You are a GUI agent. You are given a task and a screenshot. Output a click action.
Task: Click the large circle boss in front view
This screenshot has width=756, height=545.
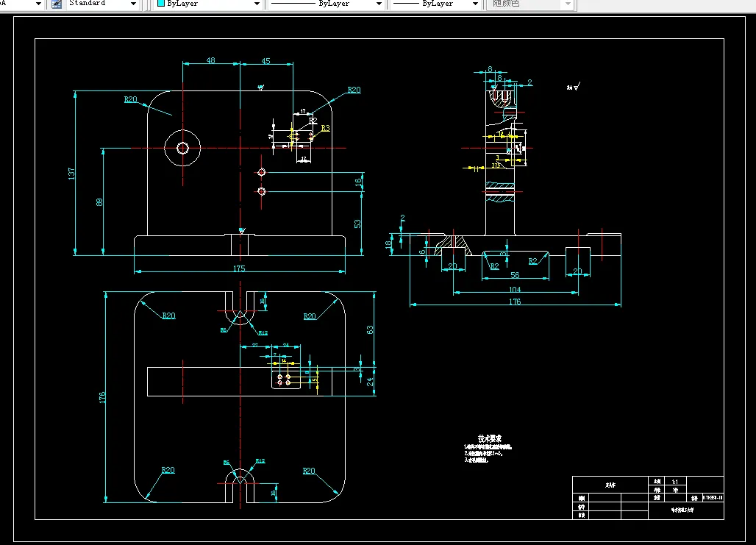coord(182,148)
